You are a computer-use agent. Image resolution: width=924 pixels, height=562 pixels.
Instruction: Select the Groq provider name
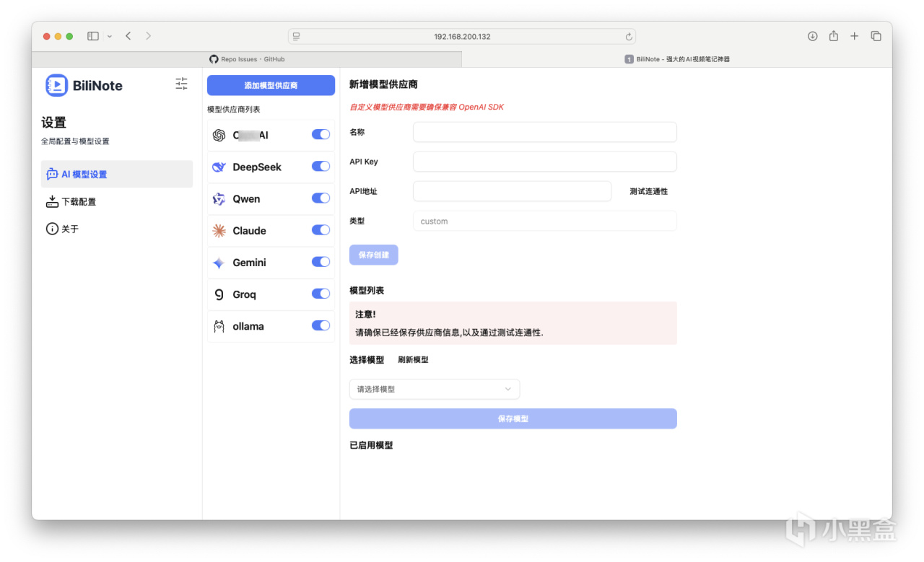click(x=244, y=294)
